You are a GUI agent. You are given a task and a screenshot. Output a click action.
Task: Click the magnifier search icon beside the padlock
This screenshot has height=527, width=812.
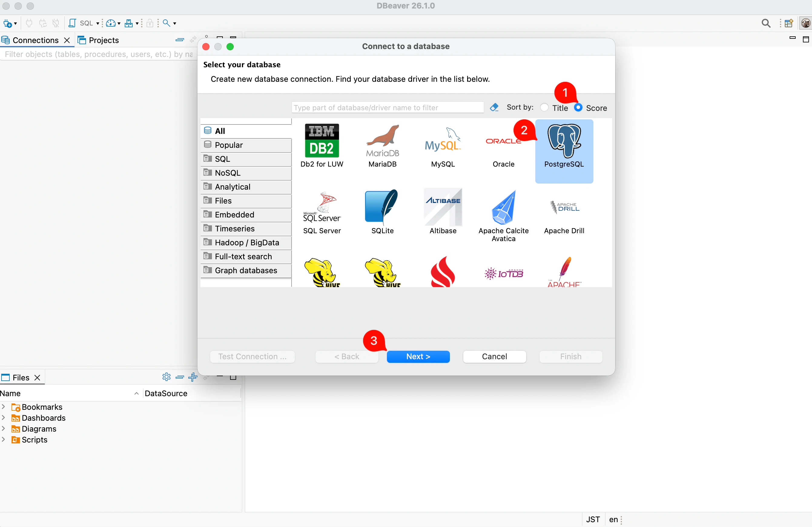tap(167, 23)
